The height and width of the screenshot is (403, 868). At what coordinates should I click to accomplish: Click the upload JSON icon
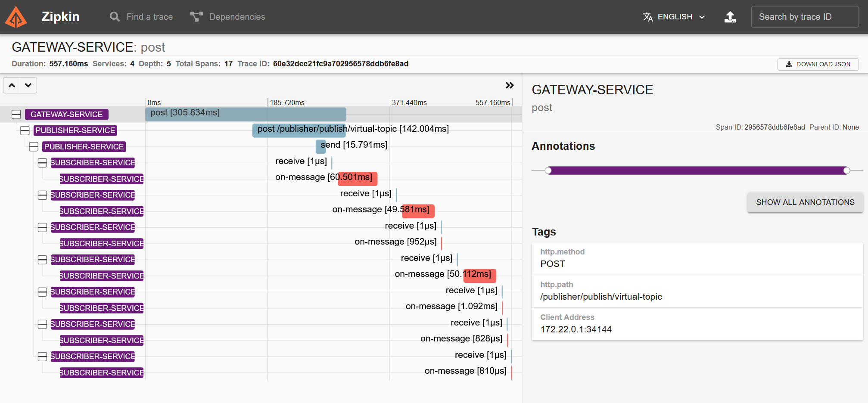pos(730,17)
